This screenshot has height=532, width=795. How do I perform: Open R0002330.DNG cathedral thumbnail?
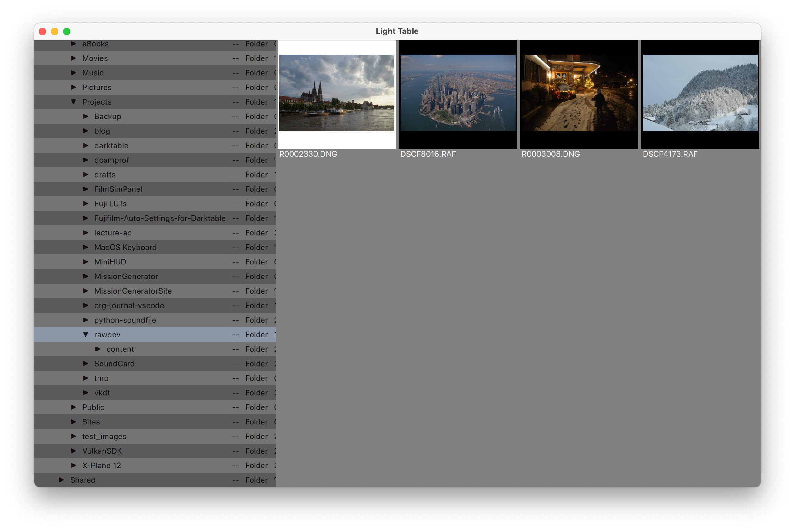pos(337,93)
